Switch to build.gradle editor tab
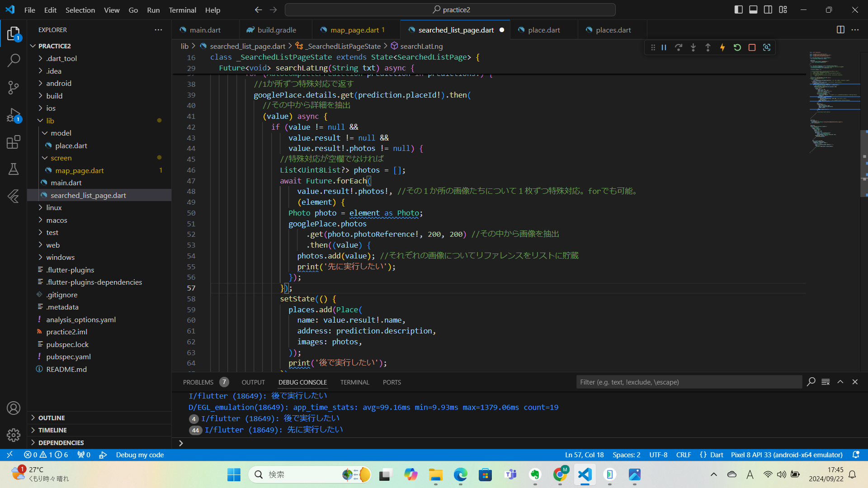This screenshot has width=868, height=488. tap(275, 30)
